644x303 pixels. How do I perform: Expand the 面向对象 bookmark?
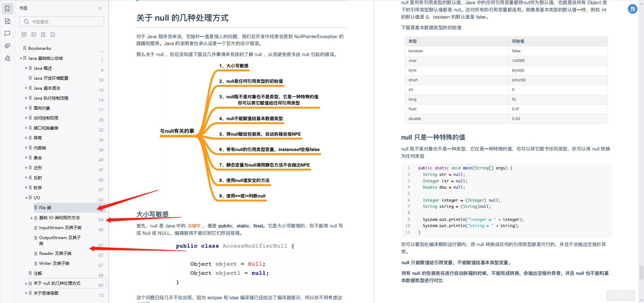(x=26, y=108)
